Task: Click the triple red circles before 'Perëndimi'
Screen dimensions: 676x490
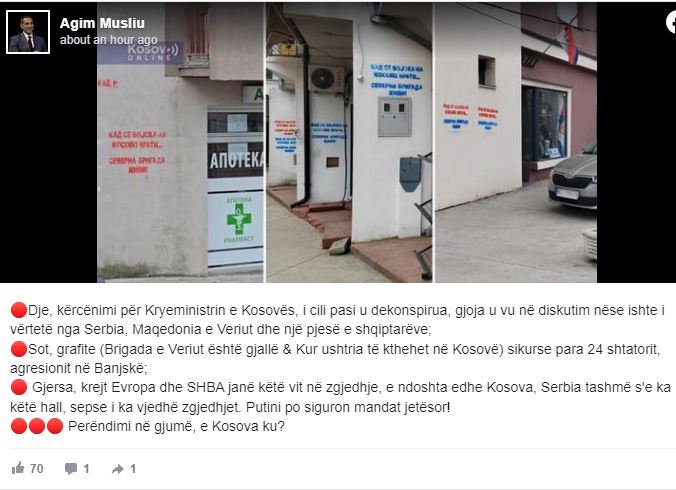Action: pyautogui.click(x=37, y=426)
